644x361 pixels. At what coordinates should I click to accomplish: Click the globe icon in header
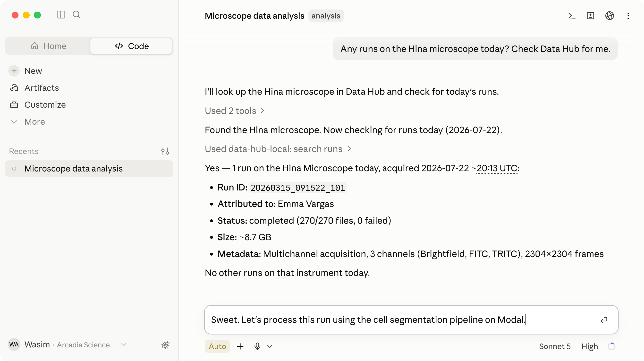[609, 16]
